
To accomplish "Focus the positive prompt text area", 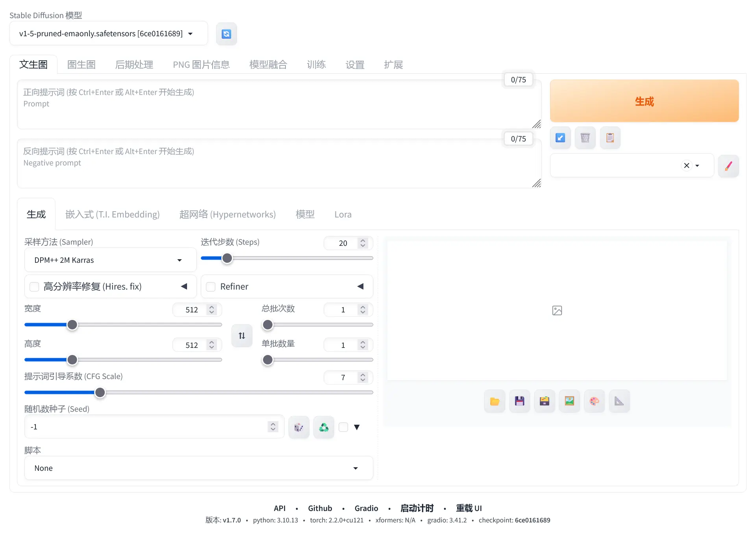I will click(279, 104).
